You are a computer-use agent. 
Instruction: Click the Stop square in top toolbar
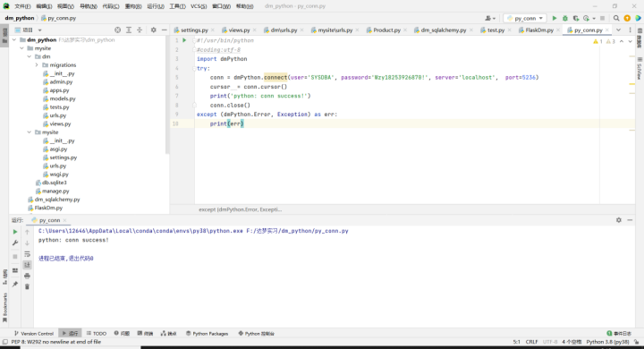tap(602, 18)
